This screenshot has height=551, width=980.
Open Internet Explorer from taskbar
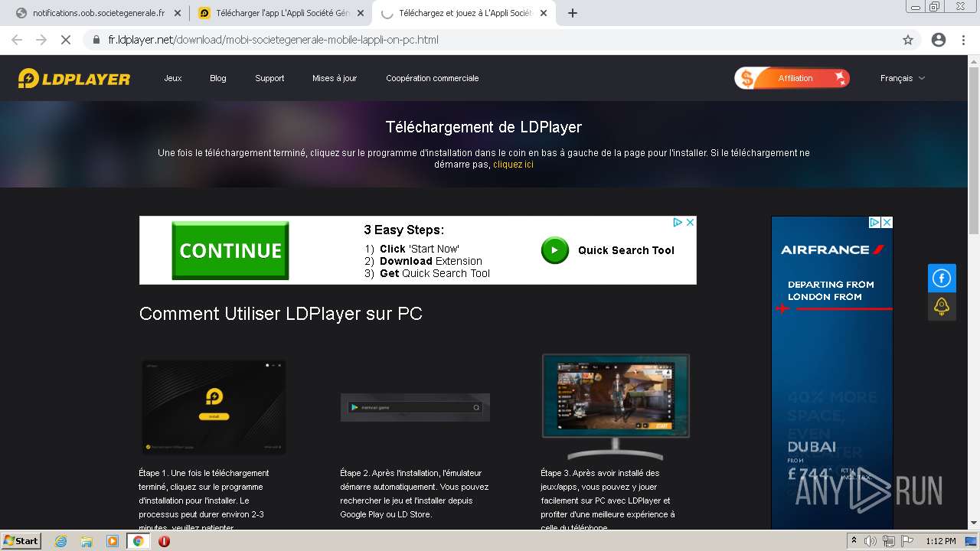pos(61,541)
